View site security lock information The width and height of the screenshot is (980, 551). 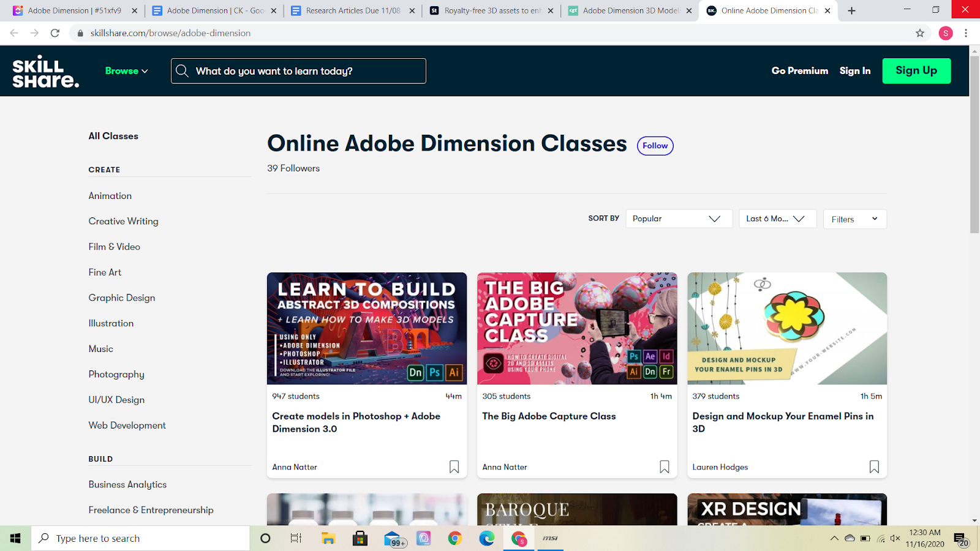coord(80,33)
